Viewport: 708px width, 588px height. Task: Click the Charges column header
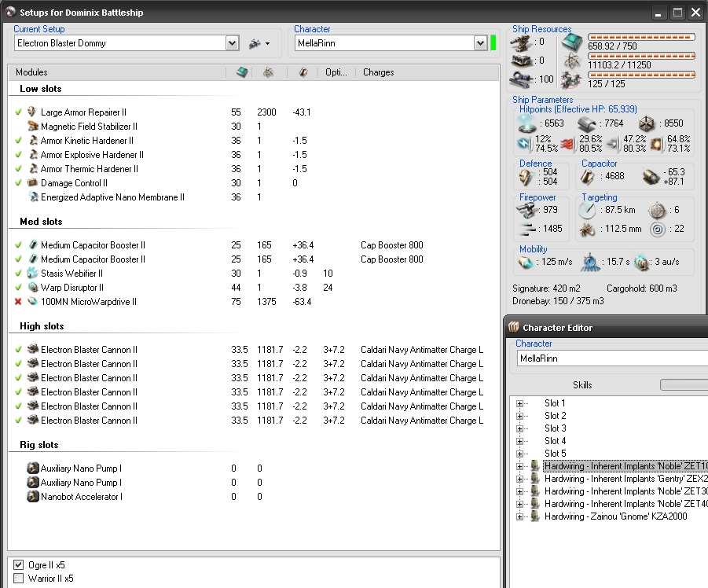(x=378, y=72)
